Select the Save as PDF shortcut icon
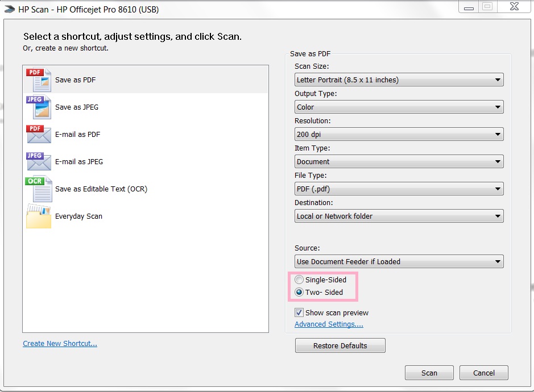Screen dimensions: 534x392 (x=39, y=80)
